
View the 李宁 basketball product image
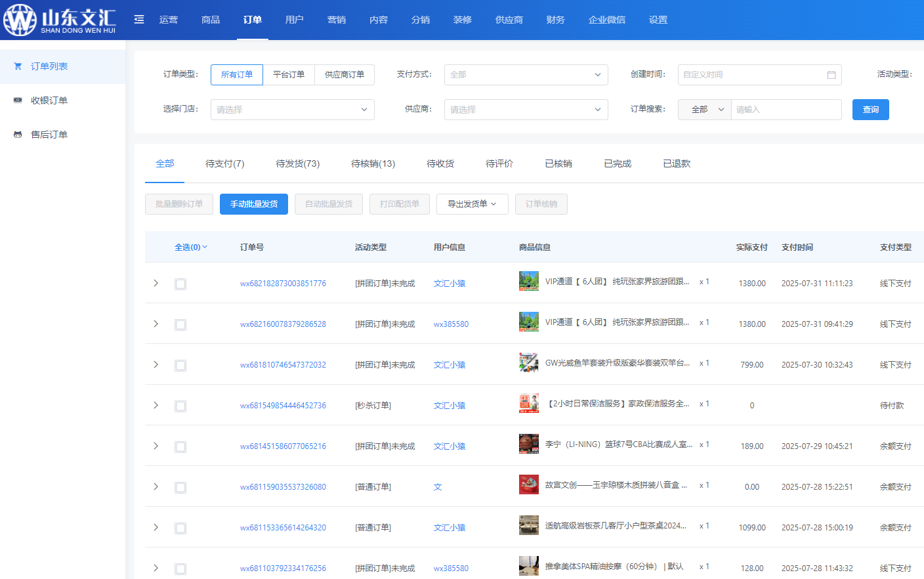[x=529, y=444]
